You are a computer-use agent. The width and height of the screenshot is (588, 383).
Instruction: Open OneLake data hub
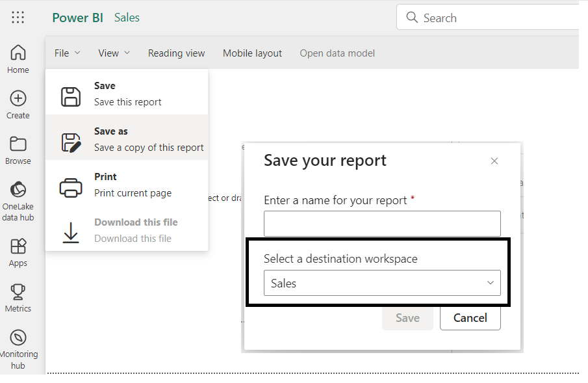coord(18,202)
